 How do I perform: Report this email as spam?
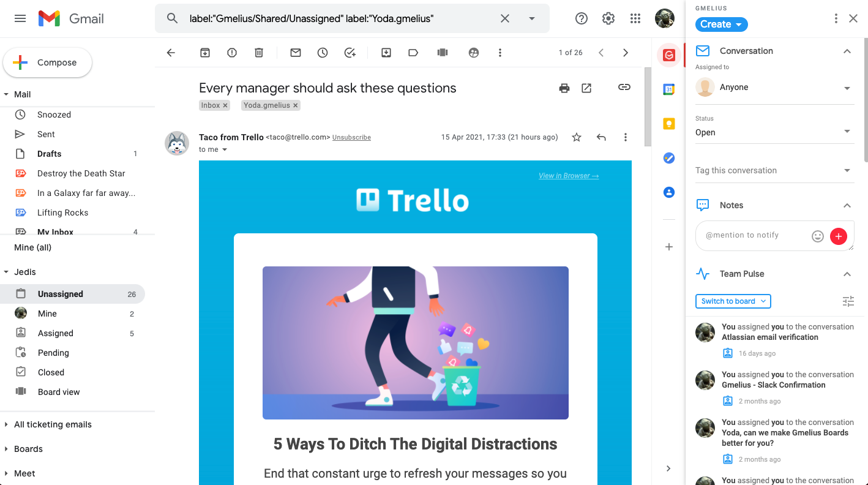232,53
